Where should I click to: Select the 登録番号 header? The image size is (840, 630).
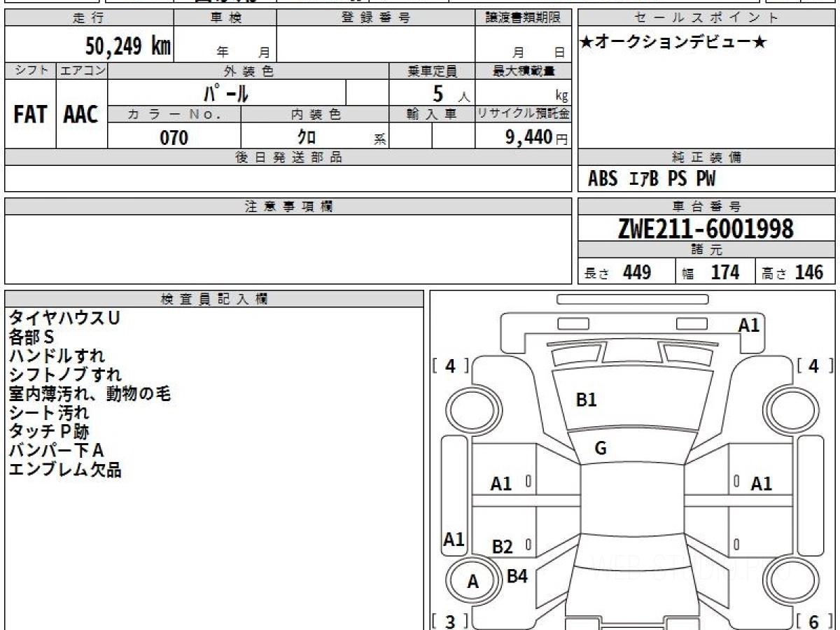376,18
